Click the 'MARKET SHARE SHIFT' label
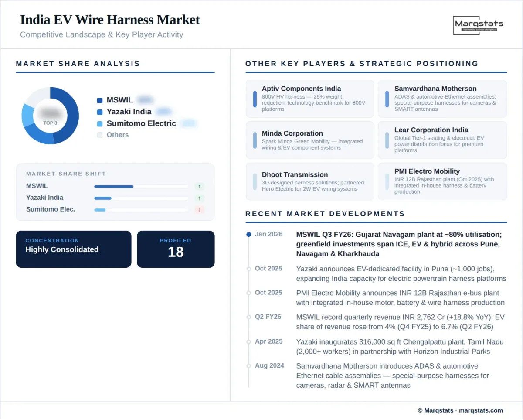The height and width of the screenshot is (420, 523). [66, 174]
